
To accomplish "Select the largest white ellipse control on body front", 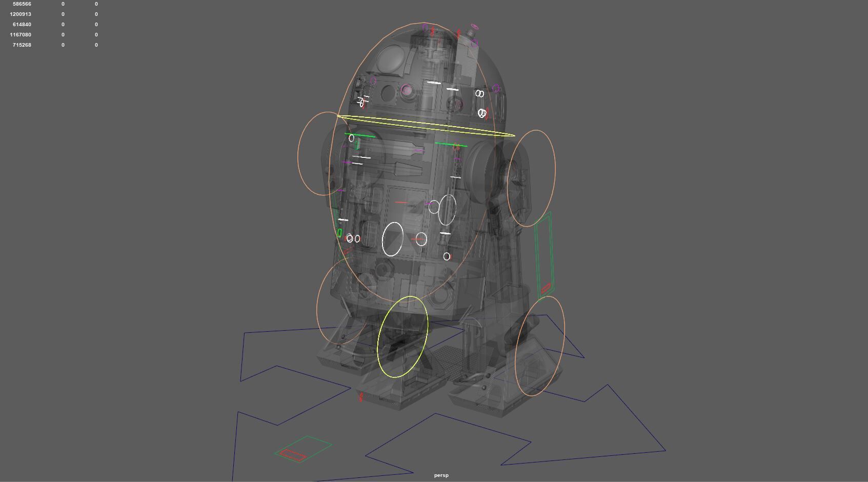I will pos(393,239).
